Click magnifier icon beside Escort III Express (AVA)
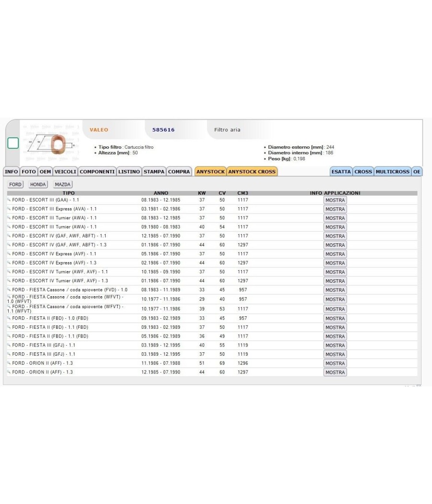The image size is (432, 504). (9, 209)
